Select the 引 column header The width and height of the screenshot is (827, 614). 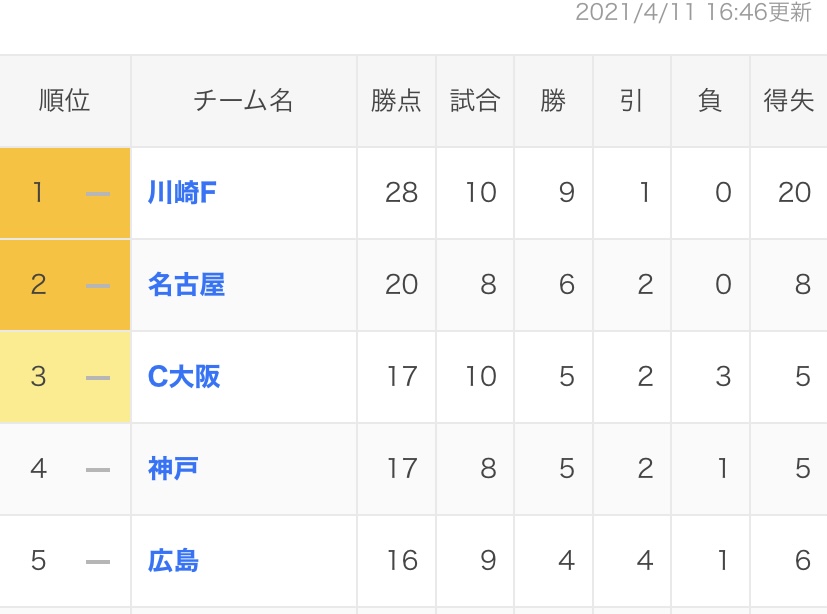point(631,101)
